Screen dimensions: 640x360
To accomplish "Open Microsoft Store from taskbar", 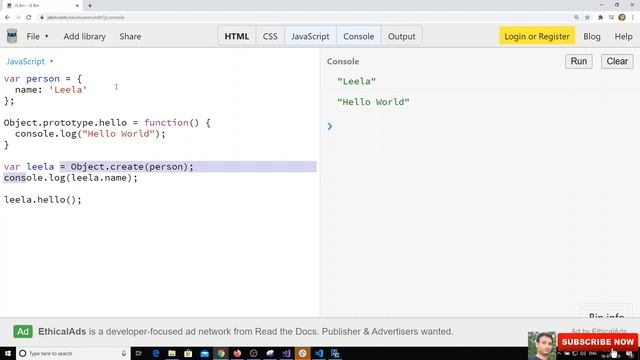I will (188, 353).
